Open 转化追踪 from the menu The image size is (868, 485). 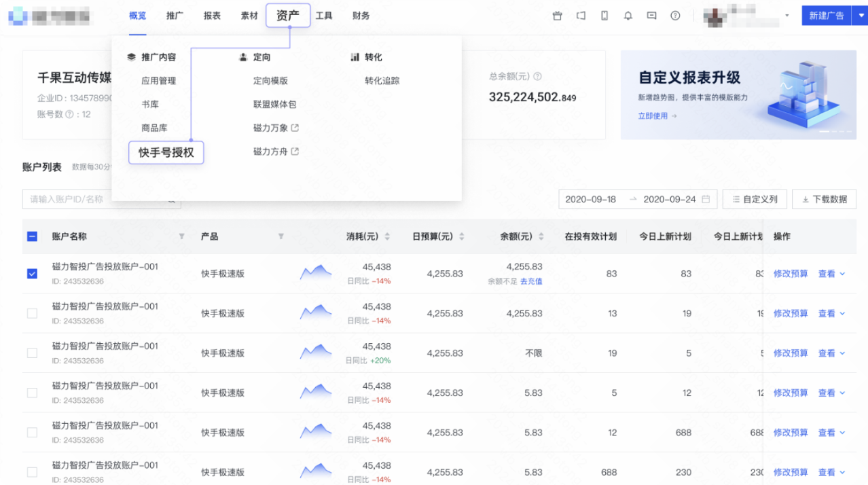pyautogui.click(x=382, y=81)
